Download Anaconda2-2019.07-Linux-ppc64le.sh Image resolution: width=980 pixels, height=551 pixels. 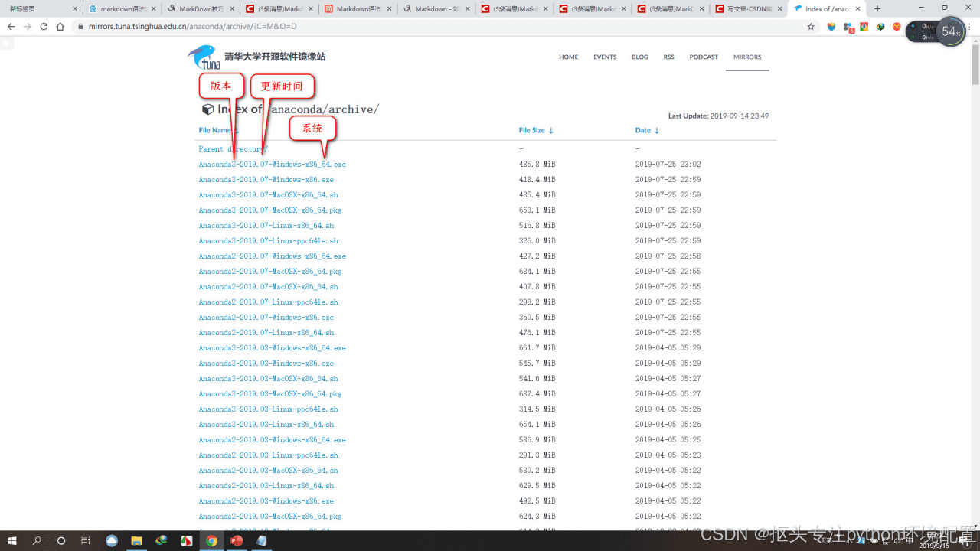pyautogui.click(x=268, y=302)
